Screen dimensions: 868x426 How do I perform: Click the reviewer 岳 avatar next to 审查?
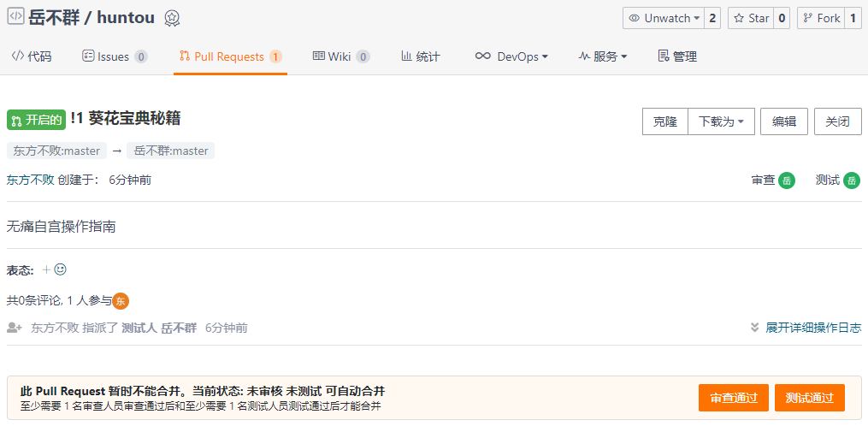786,180
